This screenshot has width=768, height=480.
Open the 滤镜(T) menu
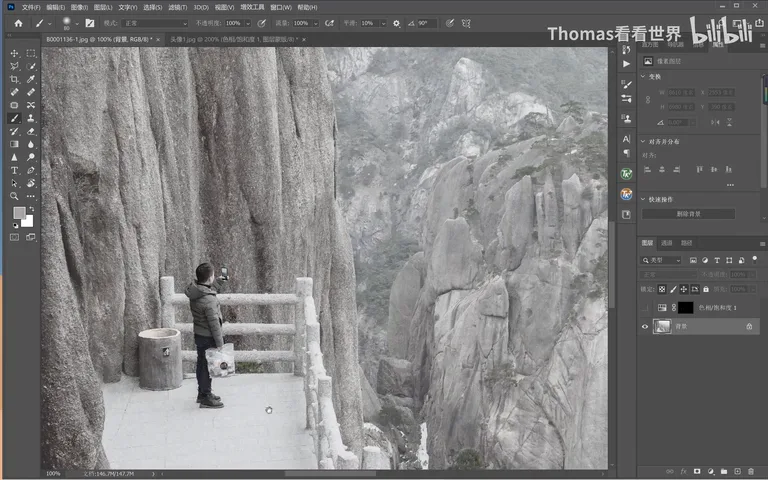click(x=177, y=7)
